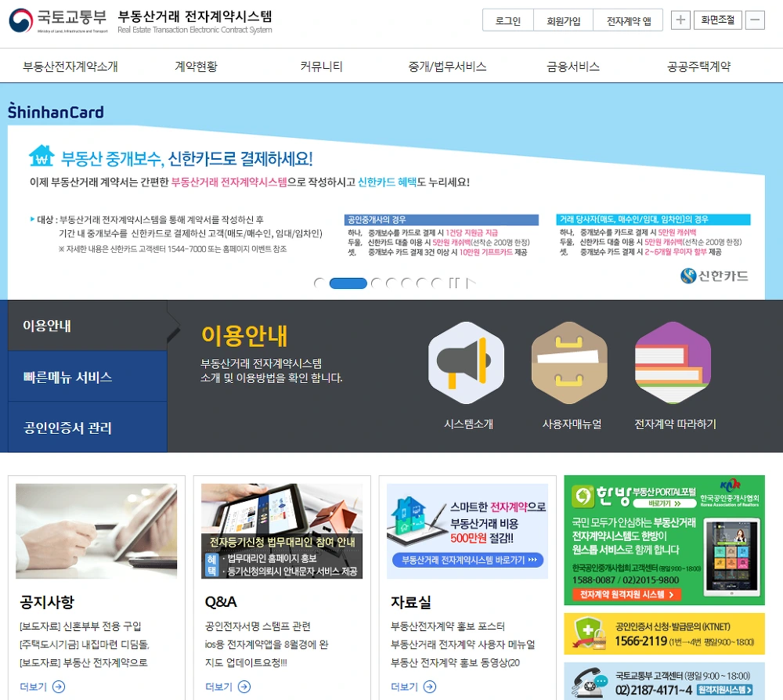783x700 pixels.
Task: Click 더보기 link under 자료실
Action: point(405,687)
